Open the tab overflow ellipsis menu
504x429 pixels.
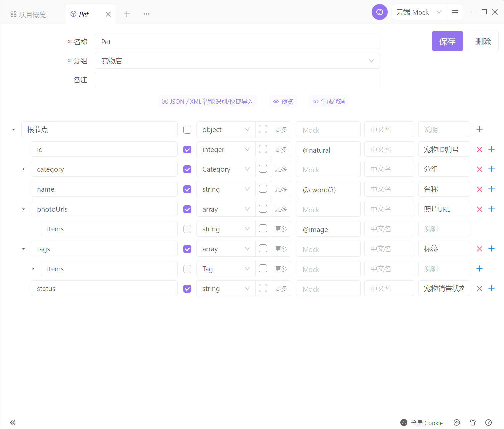click(x=146, y=14)
